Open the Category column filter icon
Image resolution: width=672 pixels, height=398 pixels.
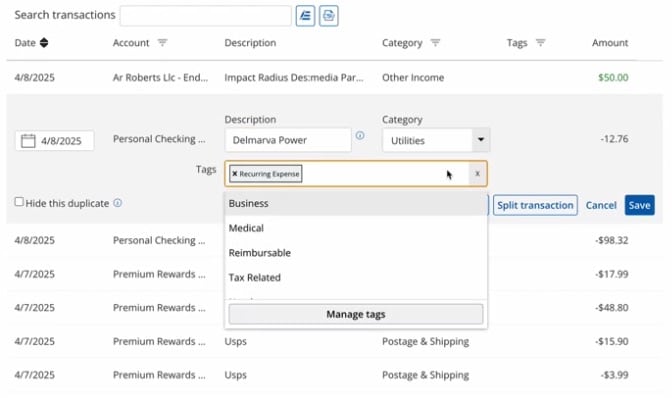tap(435, 42)
